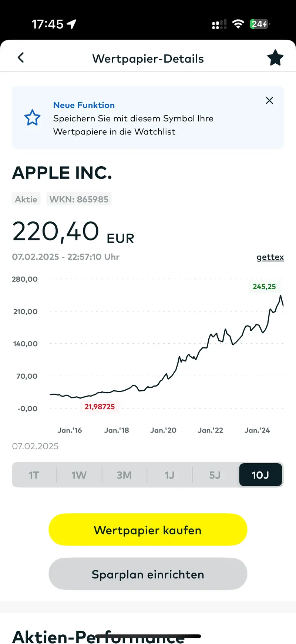Tap the Wi-Fi status icon
The image size is (296, 644).
click(238, 24)
